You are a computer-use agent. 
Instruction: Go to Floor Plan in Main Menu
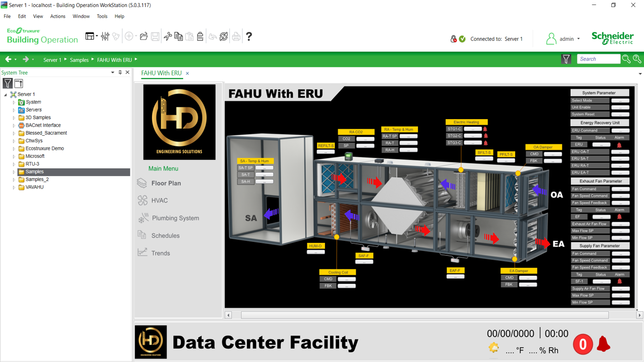tap(166, 184)
